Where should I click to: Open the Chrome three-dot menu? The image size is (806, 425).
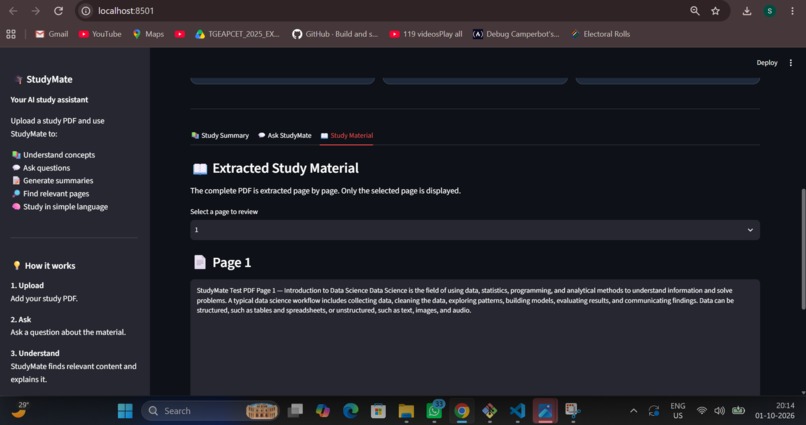coord(792,11)
